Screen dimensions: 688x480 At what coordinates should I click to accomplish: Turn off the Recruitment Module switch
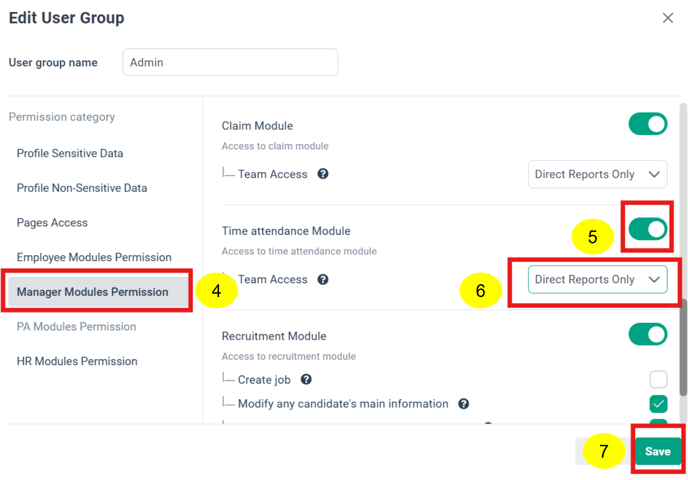pyautogui.click(x=648, y=334)
